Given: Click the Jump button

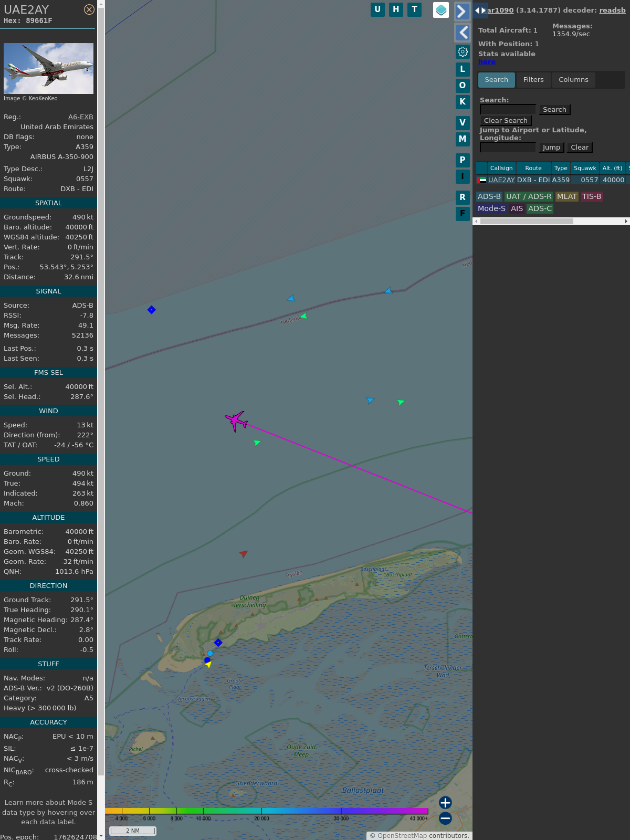Looking at the screenshot, I should click(x=551, y=148).
